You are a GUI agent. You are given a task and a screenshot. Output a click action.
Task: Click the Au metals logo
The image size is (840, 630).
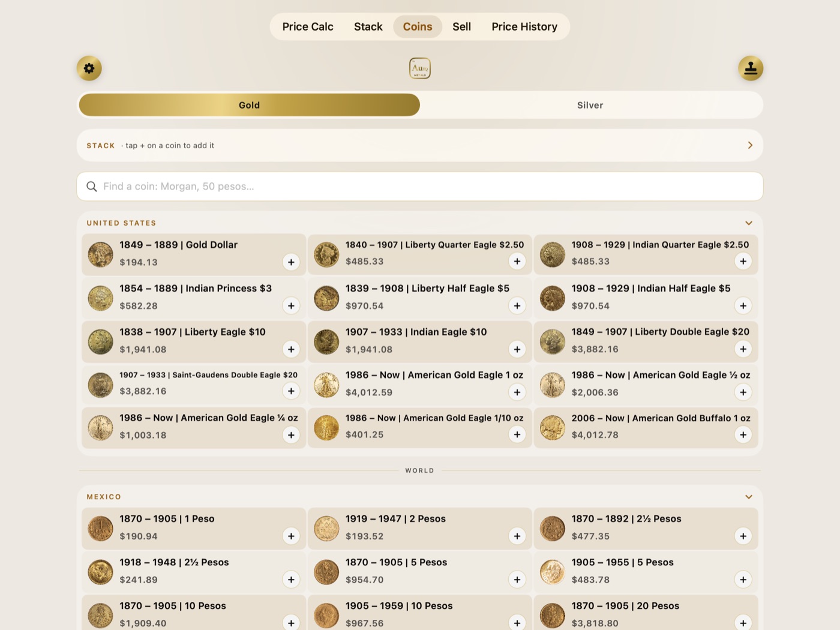tap(420, 68)
